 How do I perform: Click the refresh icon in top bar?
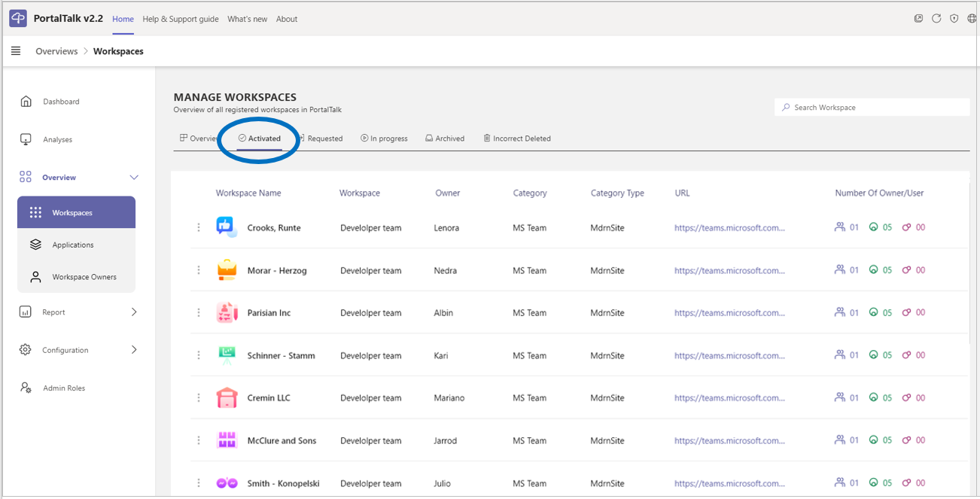point(936,19)
